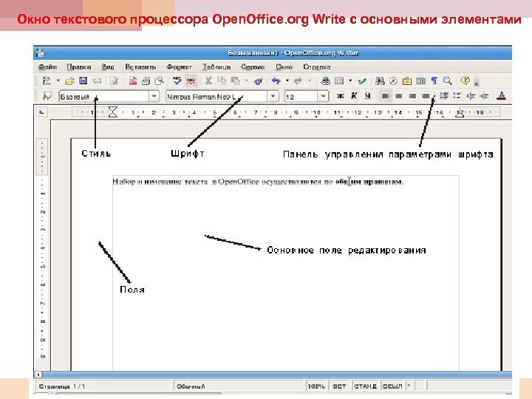The image size is (532, 399).
Task: Toggle Nonprinting Characters pilcrow icon
Action: (x=434, y=81)
